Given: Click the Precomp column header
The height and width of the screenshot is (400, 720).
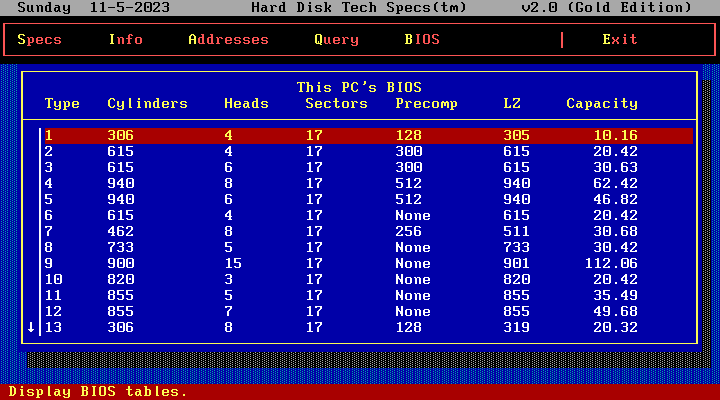Looking at the screenshot, I should [x=426, y=104].
